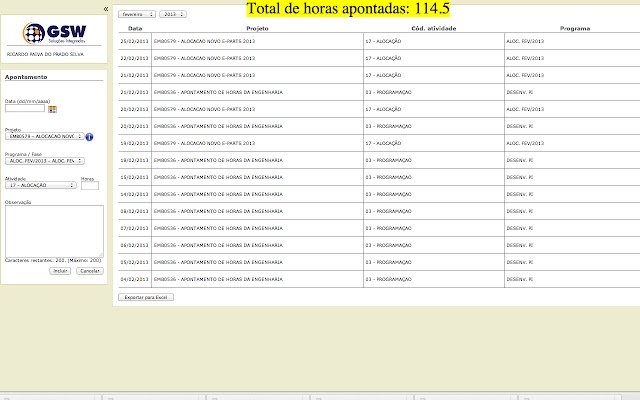Open the month dropdown showing fevereiro
This screenshot has height=400, width=640.
(x=137, y=14)
